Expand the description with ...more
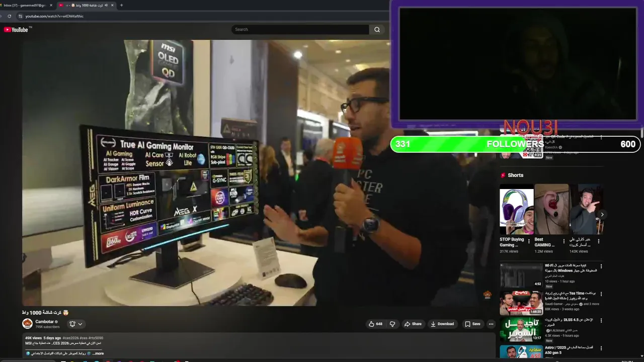The width and height of the screenshot is (644, 362). click(x=98, y=353)
